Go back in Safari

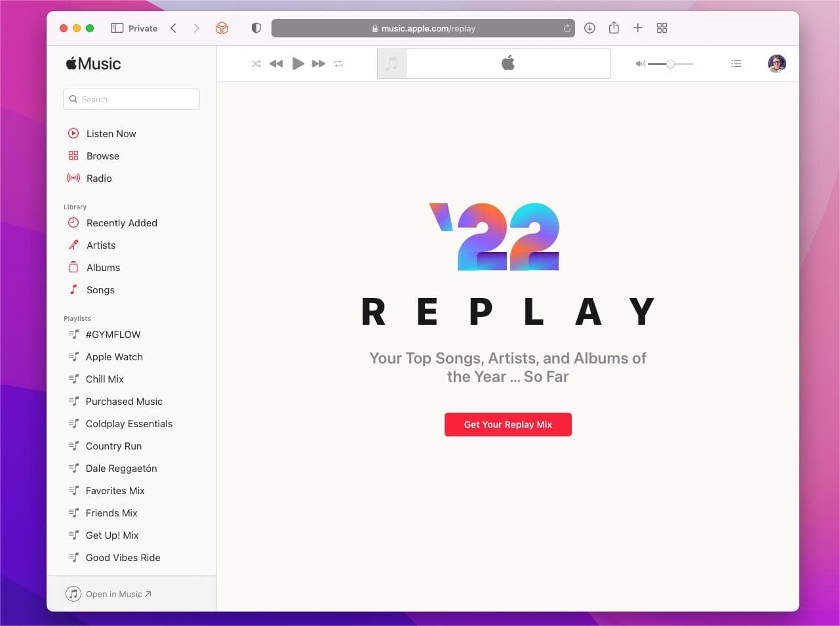pos(174,28)
